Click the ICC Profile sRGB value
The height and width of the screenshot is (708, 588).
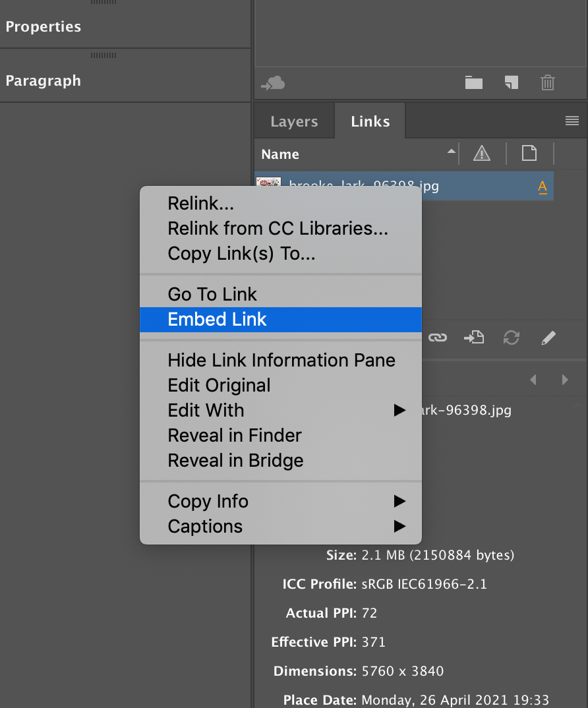tap(424, 584)
